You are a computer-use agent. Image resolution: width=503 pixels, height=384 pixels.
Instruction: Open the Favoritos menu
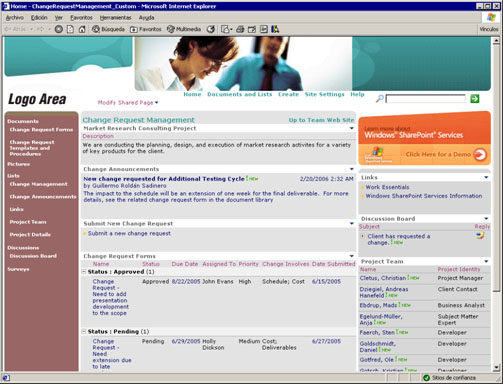[81, 18]
